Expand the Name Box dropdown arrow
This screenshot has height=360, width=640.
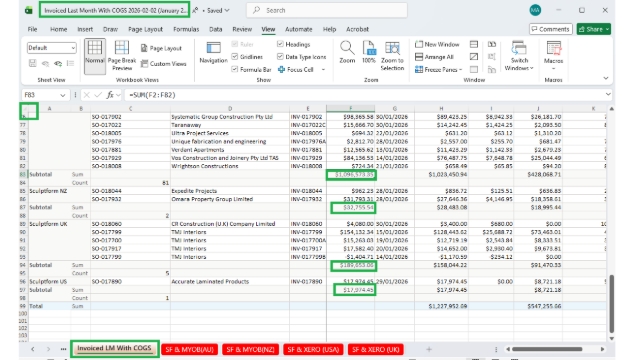[x=62, y=95]
